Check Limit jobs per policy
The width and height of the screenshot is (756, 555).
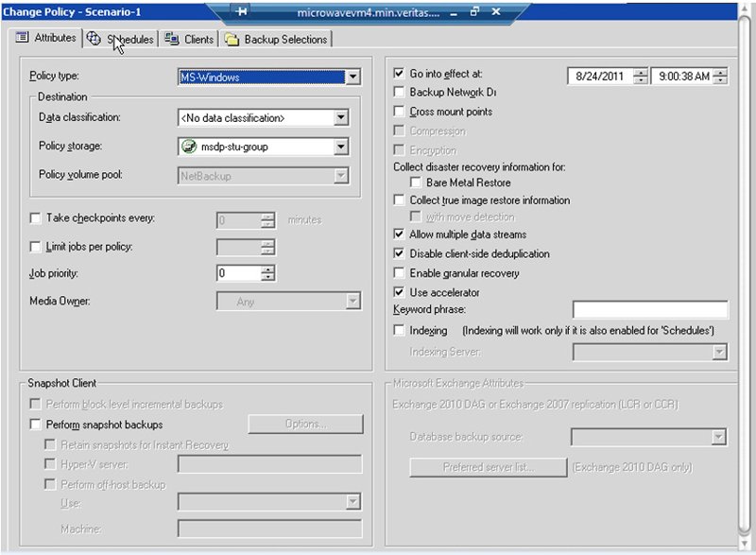coord(35,247)
